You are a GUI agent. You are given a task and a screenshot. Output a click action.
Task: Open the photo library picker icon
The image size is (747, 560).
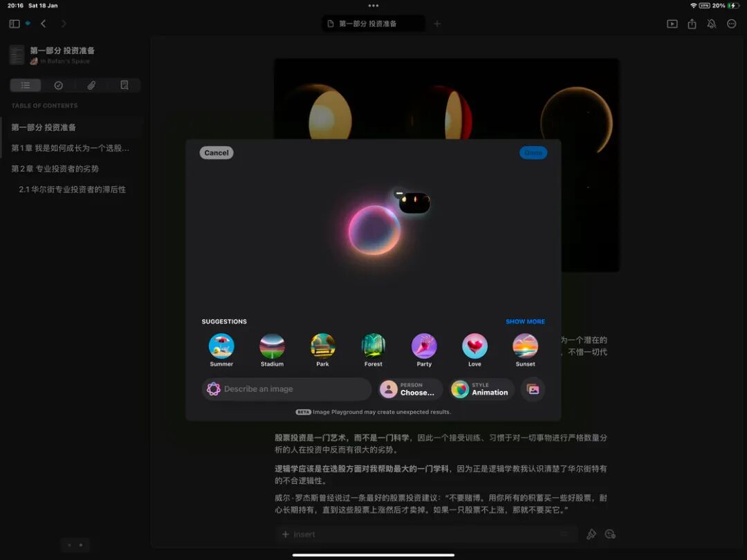(533, 389)
